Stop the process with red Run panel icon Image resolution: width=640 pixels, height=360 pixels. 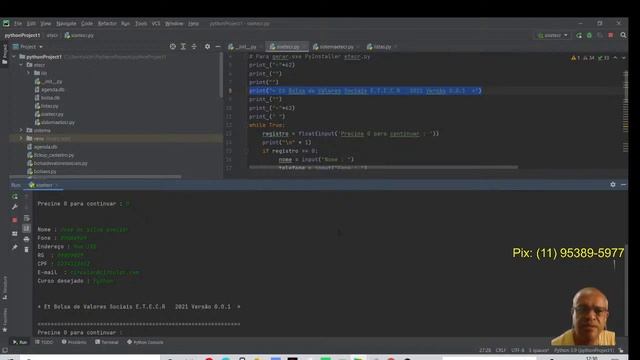click(15, 220)
